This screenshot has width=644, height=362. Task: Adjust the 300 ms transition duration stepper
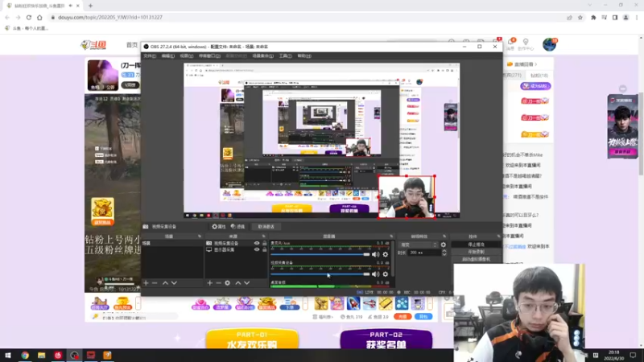(x=444, y=253)
